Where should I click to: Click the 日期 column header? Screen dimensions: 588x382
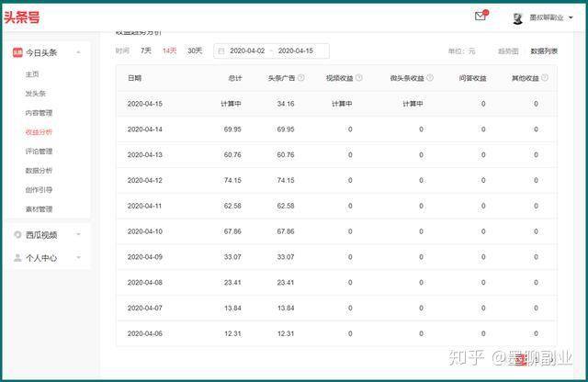coord(135,78)
